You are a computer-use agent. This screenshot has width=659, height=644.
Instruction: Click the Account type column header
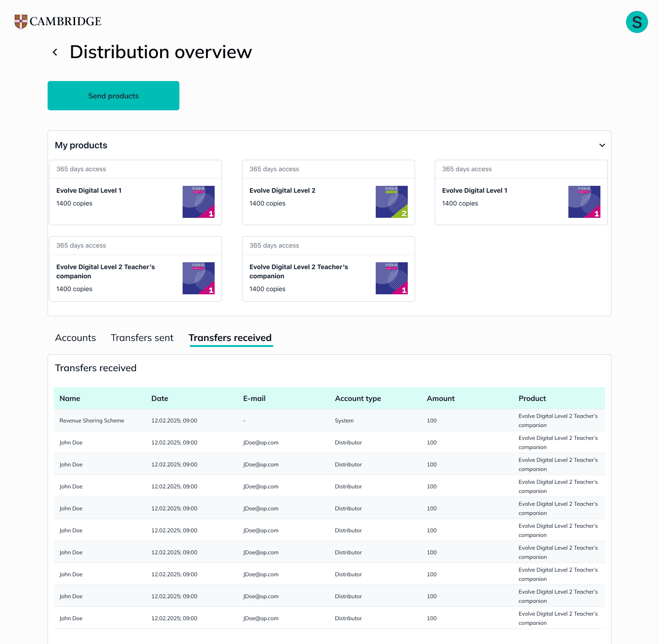click(358, 398)
